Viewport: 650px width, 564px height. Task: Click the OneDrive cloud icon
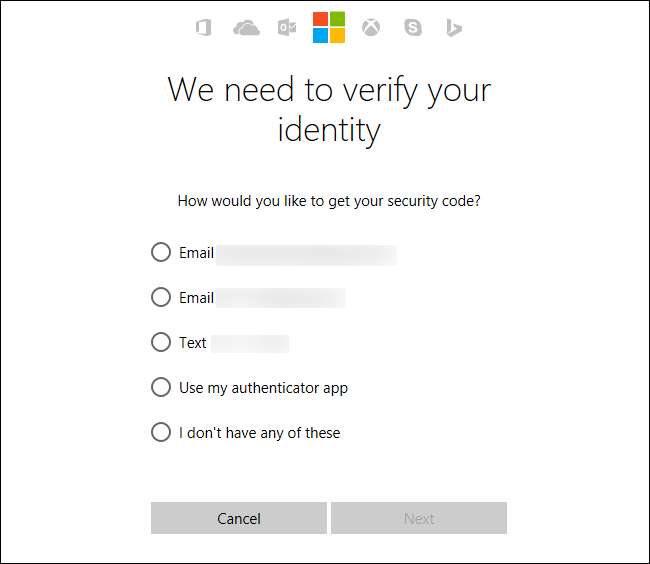pos(246,28)
